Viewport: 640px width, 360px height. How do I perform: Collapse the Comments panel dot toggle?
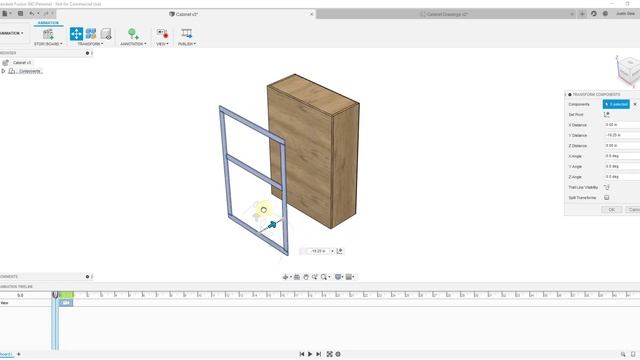[87, 277]
